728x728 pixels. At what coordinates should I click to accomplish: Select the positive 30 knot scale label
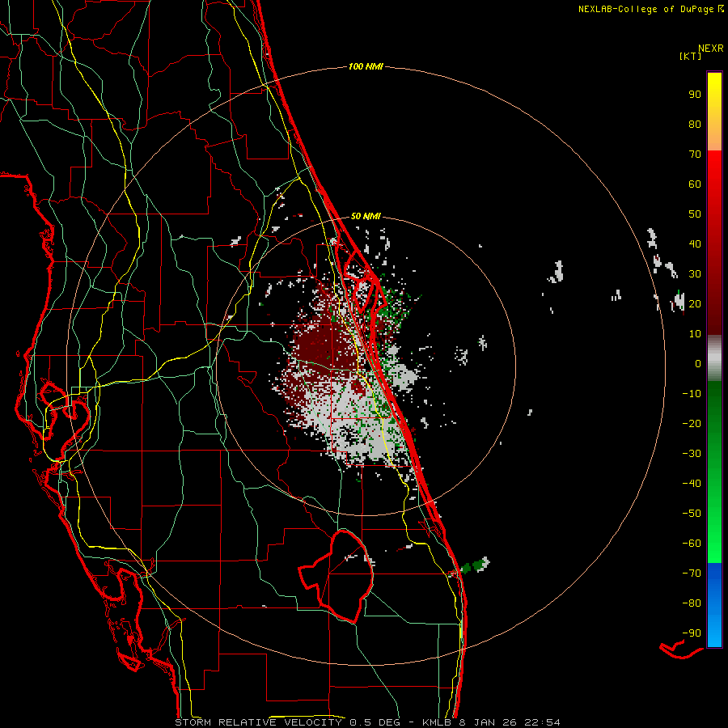click(695, 274)
